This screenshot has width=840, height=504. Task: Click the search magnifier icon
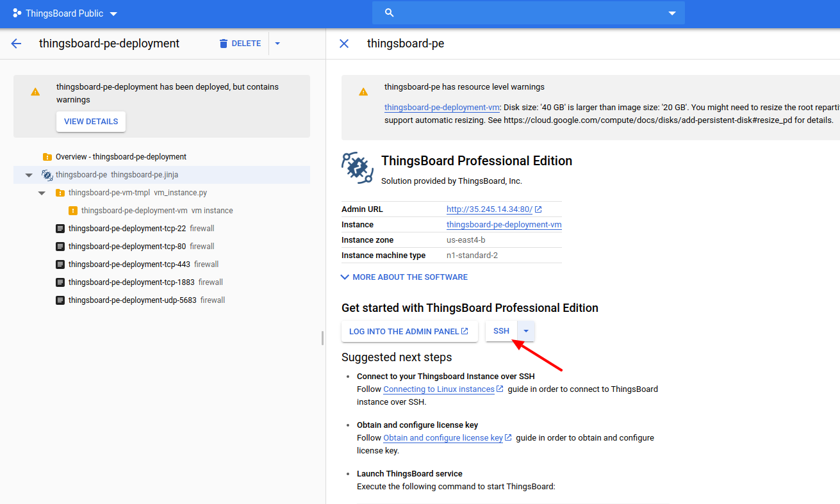tap(389, 13)
